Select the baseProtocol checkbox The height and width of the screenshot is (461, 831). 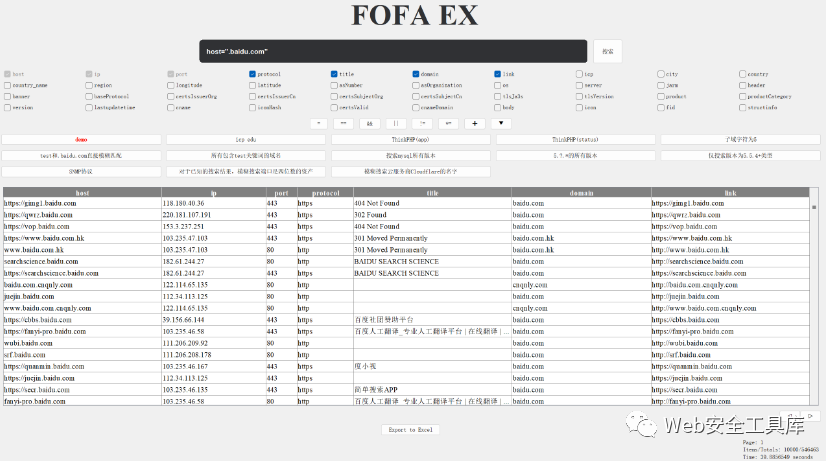click(x=89, y=96)
